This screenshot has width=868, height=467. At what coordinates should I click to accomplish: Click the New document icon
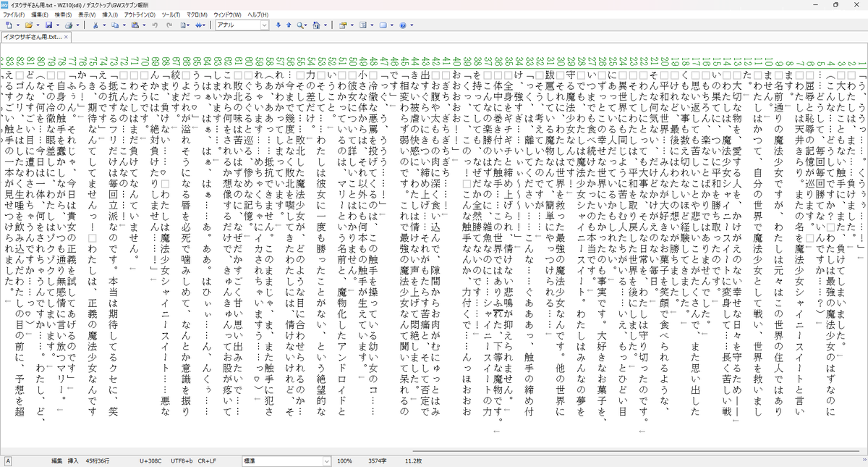tap(9, 25)
